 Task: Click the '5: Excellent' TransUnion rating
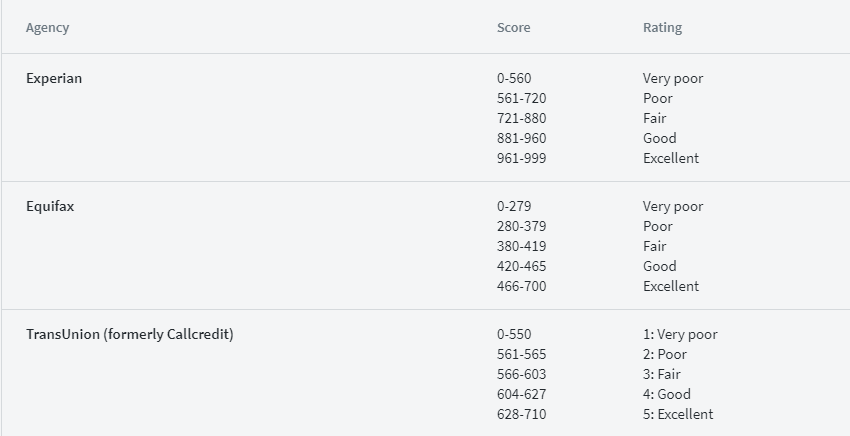[x=678, y=414]
